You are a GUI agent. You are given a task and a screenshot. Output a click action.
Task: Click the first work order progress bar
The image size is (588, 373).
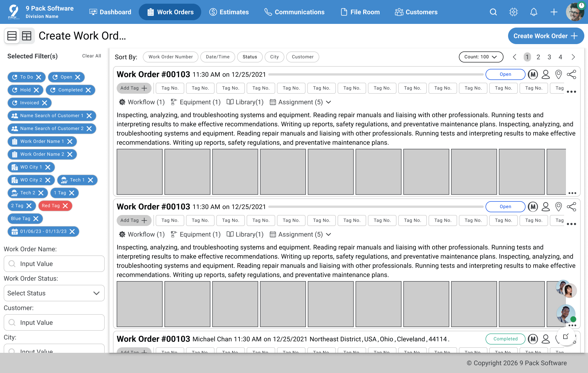click(x=376, y=74)
